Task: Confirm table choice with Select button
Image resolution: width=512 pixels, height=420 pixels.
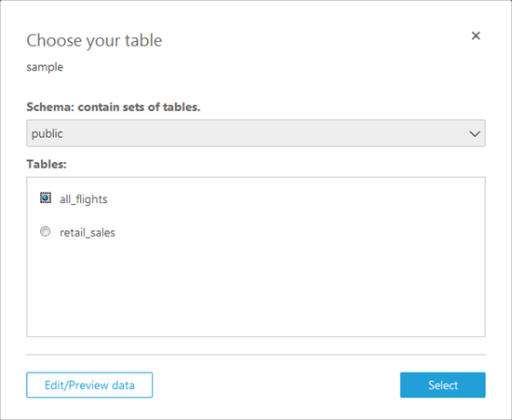Action: pos(443,385)
